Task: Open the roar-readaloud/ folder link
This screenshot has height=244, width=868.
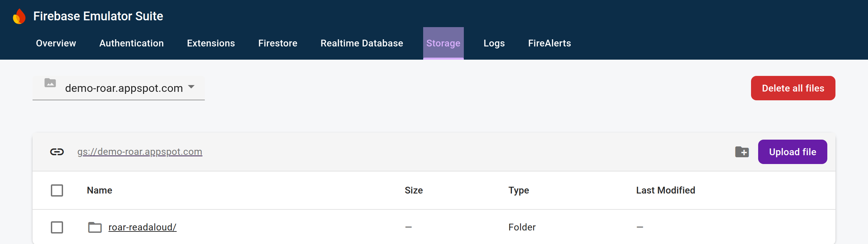Action: tap(142, 227)
